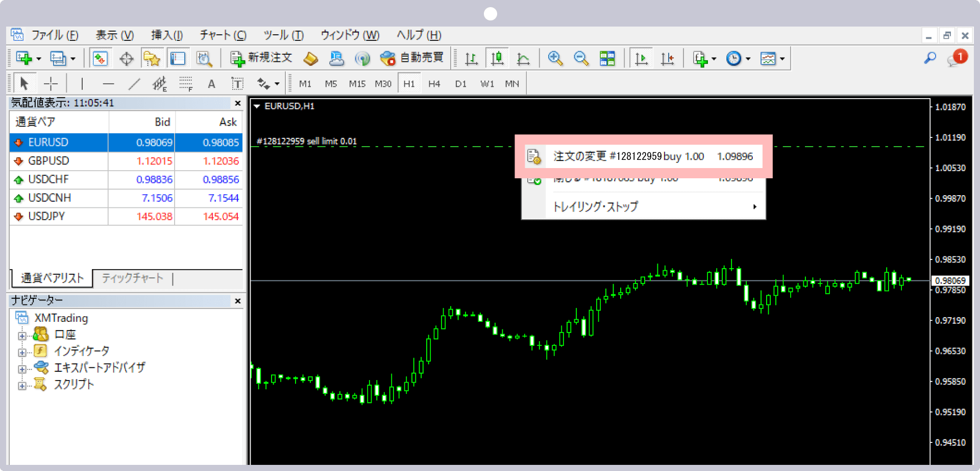
Task: Select the text tool labeled A
Action: (x=211, y=84)
